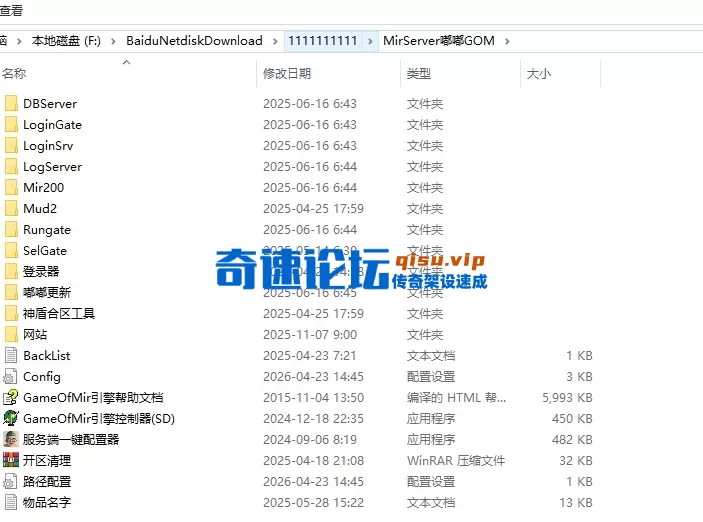Select the 登录器 folder icon

tap(11, 272)
